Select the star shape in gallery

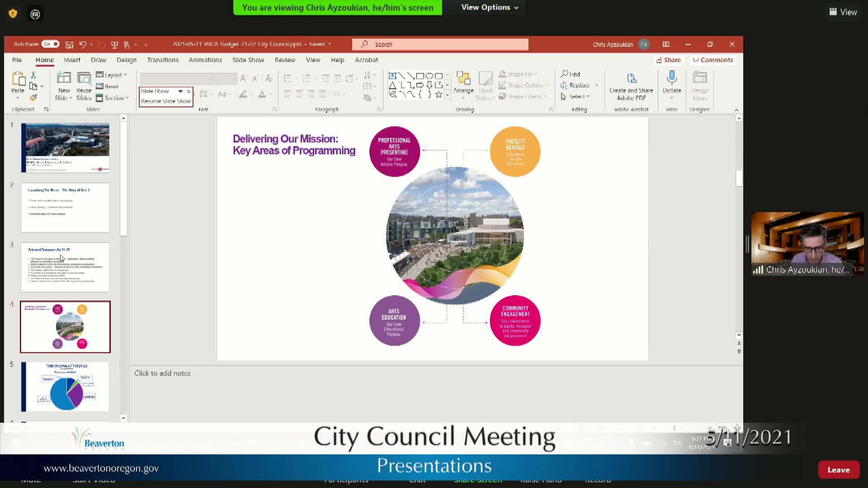click(439, 94)
